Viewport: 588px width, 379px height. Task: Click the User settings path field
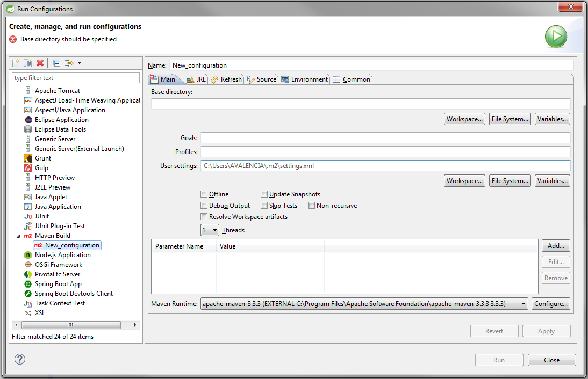tap(385, 165)
